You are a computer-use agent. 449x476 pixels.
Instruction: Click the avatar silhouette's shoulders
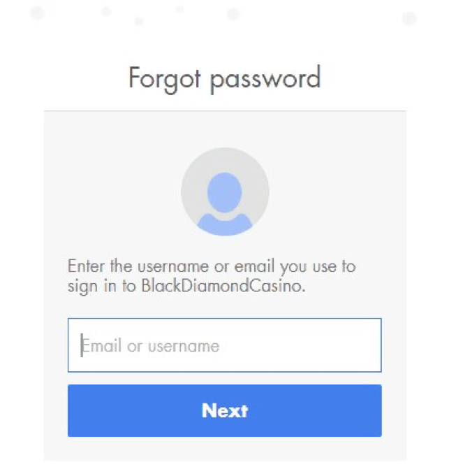[225, 224]
